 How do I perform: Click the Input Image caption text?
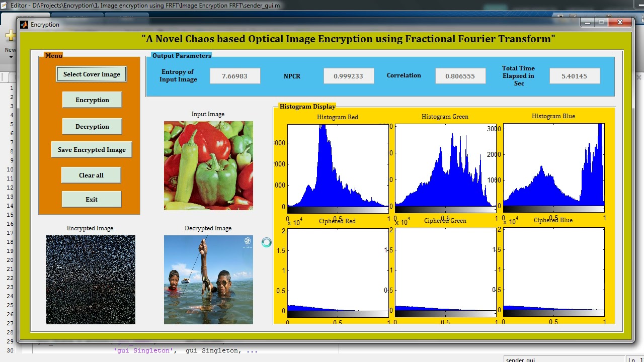208,114
